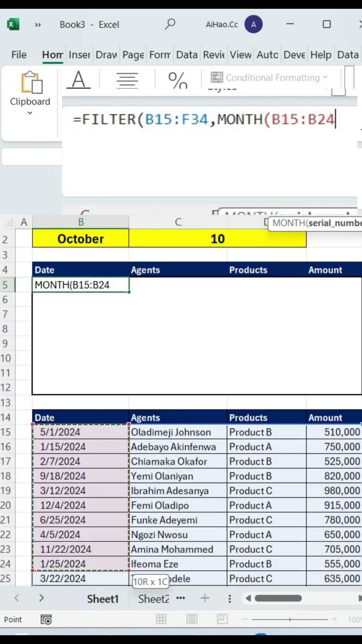The width and height of the screenshot is (362, 644).
Task: Switch to the Sheet1 tab
Action: point(103,599)
